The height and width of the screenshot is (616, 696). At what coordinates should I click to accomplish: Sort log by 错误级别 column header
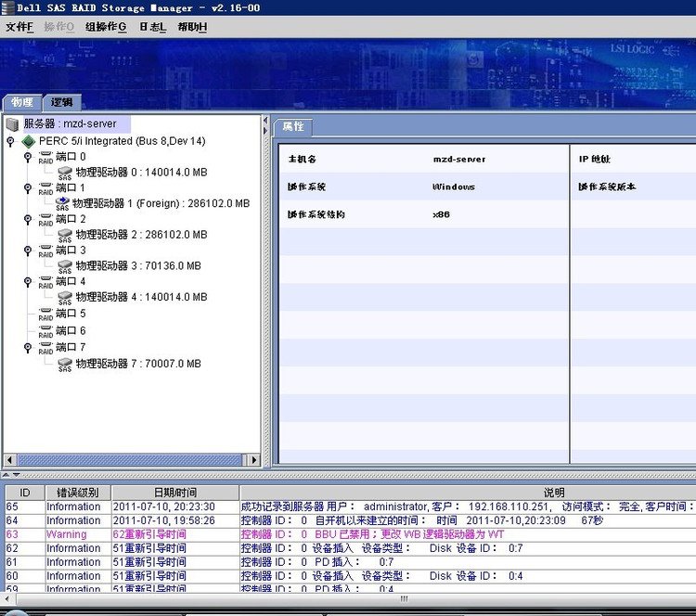tap(78, 493)
